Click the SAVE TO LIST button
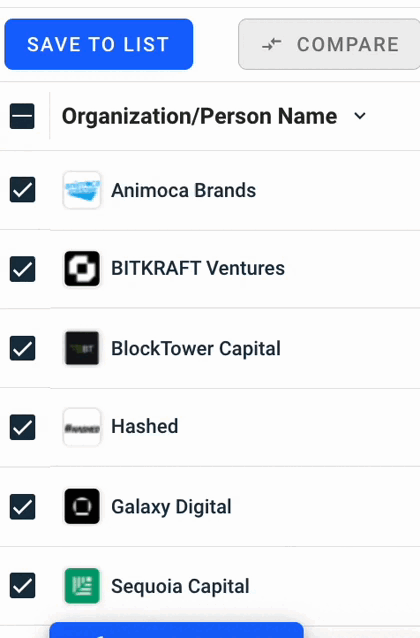This screenshot has height=638, width=420. point(98,44)
